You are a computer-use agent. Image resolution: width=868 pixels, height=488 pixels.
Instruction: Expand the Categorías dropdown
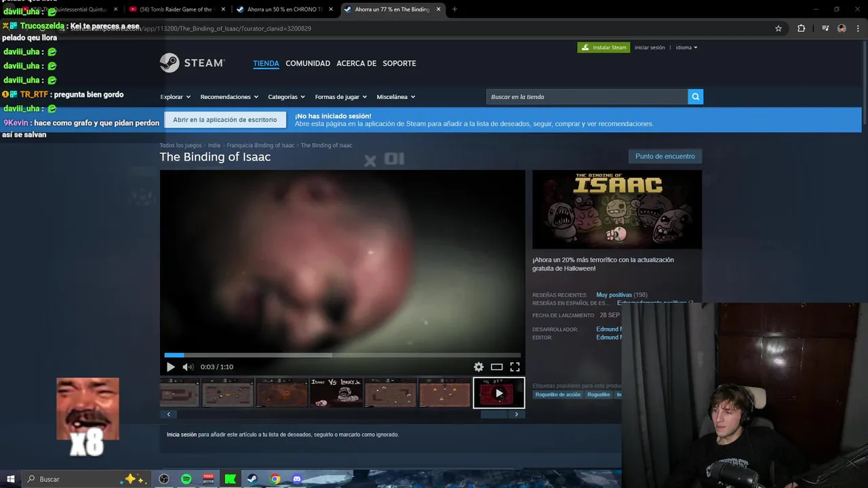(286, 97)
